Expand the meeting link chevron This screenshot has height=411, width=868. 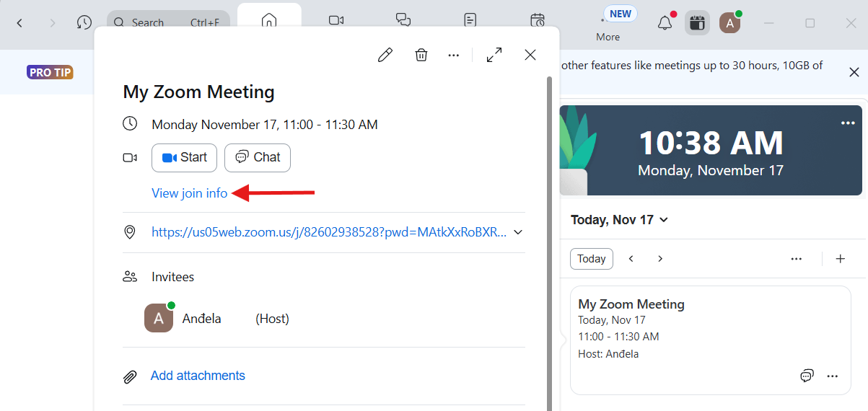(x=517, y=232)
